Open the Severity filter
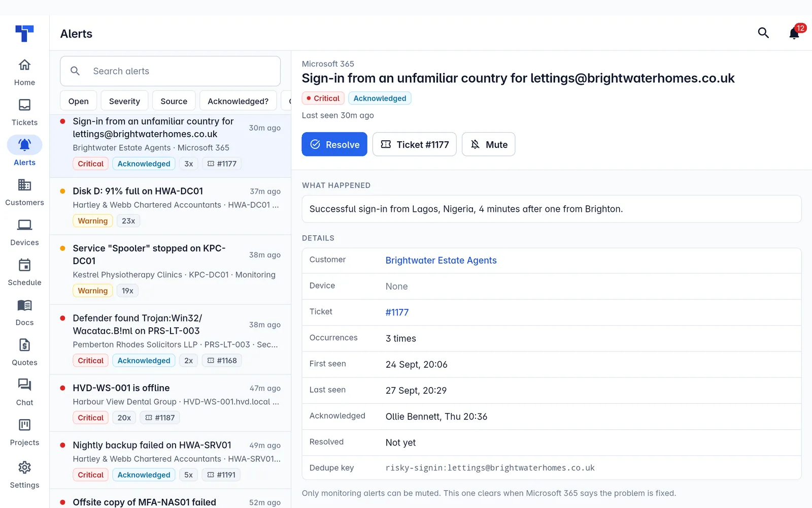Screen dimensions: 812x508 point(124,101)
